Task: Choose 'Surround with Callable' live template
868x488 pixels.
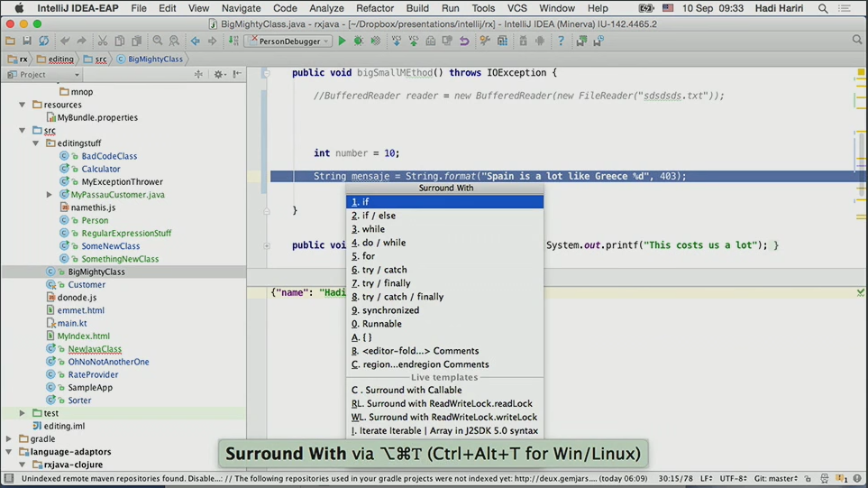Action: pos(444,390)
